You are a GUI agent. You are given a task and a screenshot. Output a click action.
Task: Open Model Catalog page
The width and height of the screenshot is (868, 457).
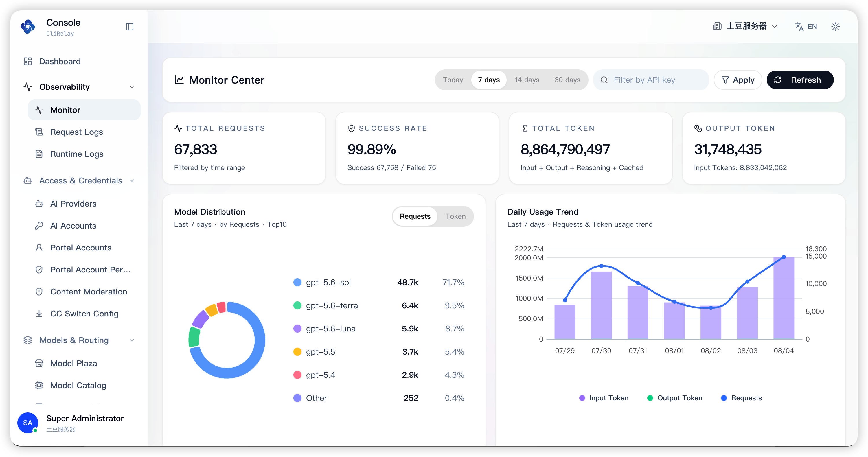tap(84, 385)
